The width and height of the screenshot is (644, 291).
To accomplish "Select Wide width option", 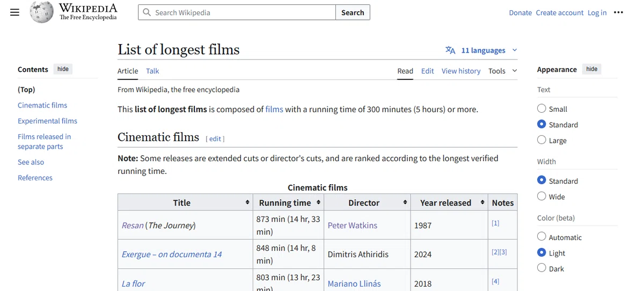I will pos(541,197).
